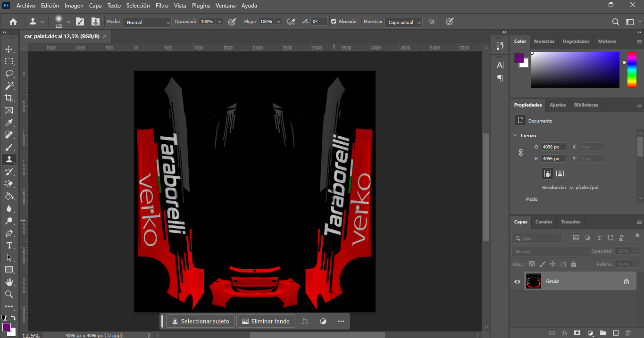Open the Capa menu

click(95, 6)
